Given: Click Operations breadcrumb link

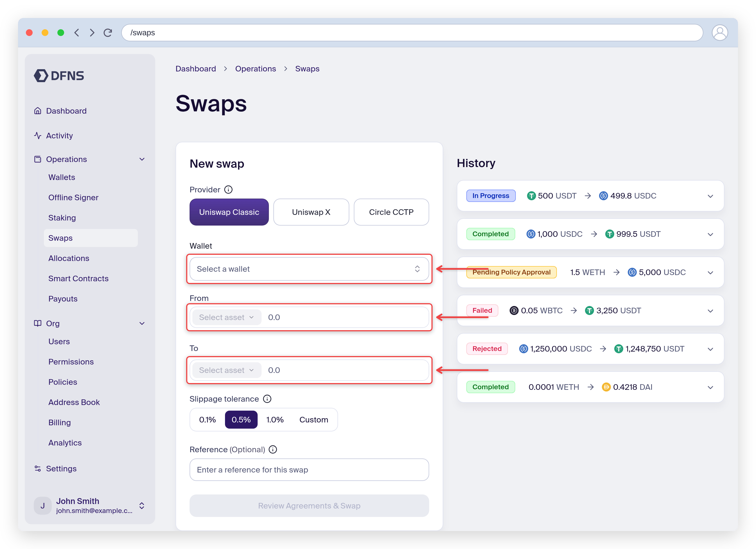Looking at the screenshot, I should [255, 69].
